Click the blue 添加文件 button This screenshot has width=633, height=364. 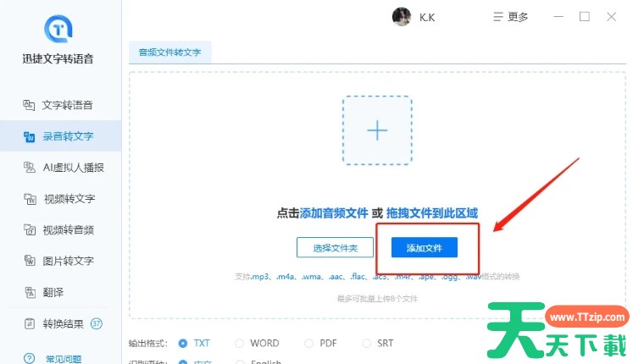click(x=425, y=247)
